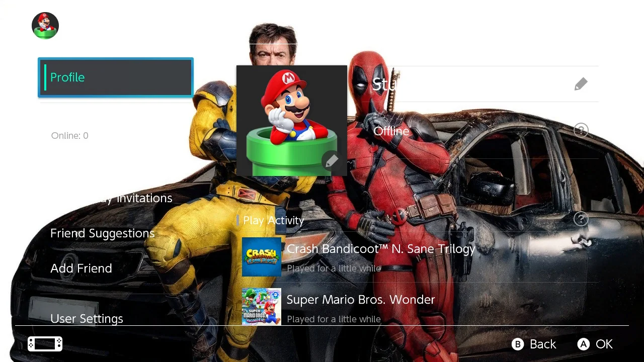Click the Crash Bandicoot N. Sane Trilogy title
The width and height of the screenshot is (644, 362).
pos(381,249)
